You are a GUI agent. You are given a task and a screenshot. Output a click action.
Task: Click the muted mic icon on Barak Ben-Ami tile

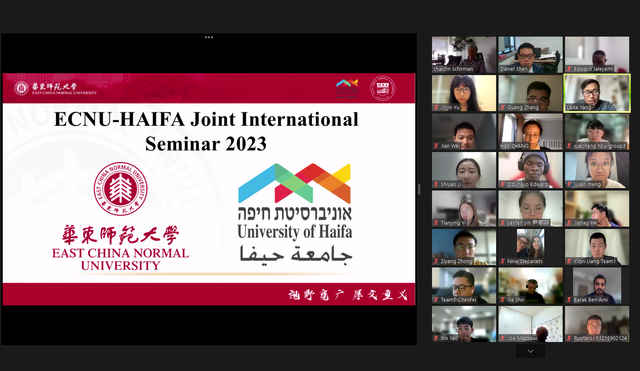tap(569, 300)
